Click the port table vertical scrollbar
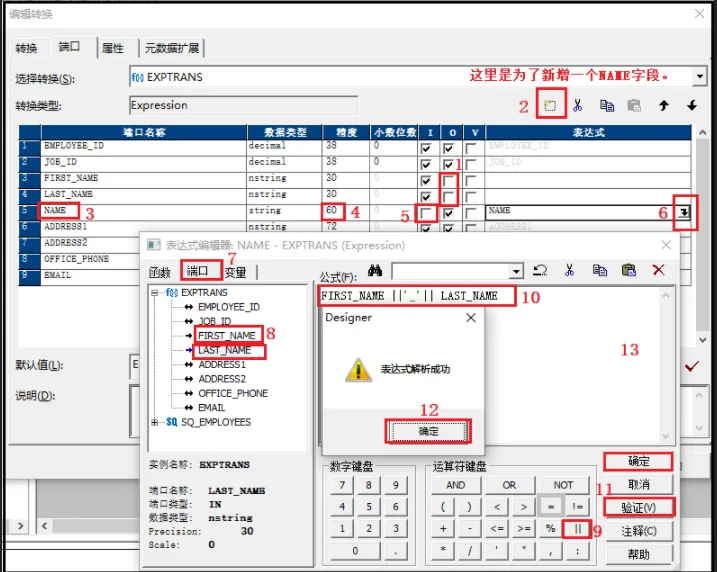 point(702,236)
